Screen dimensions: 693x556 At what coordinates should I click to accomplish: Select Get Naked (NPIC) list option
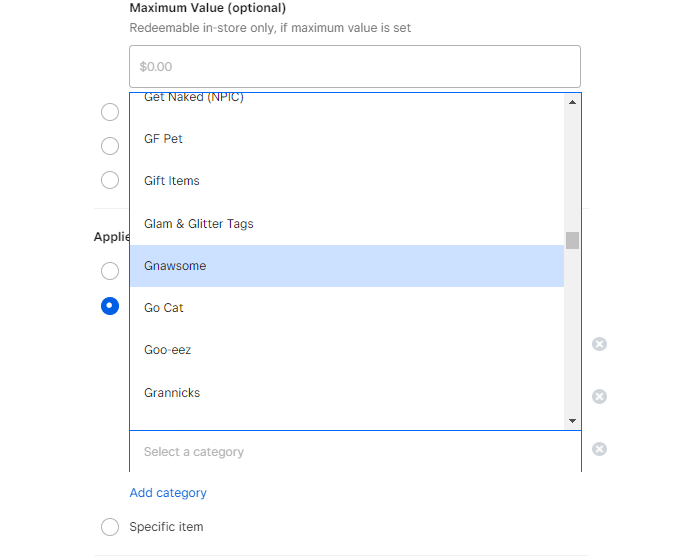tap(346, 99)
